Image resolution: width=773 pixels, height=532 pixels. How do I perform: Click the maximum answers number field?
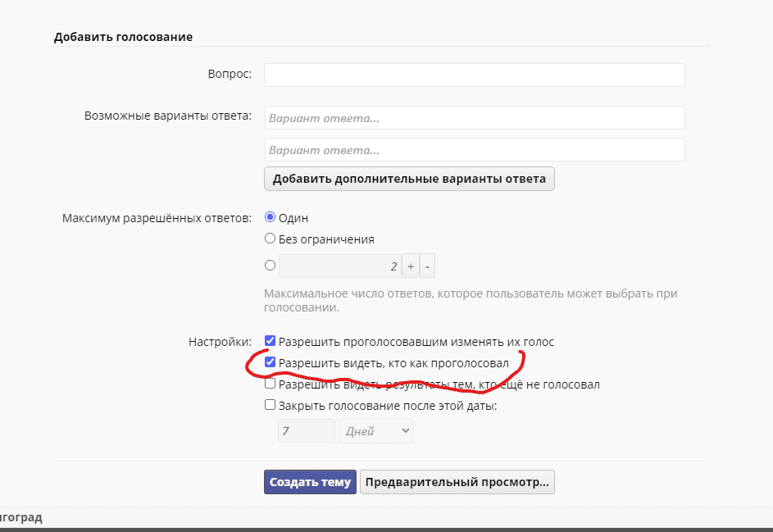339,266
